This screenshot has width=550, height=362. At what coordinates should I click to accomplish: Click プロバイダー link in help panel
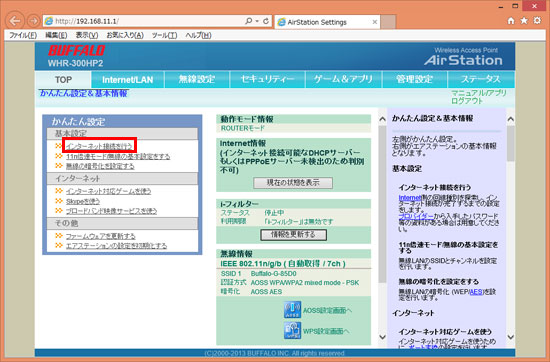pyautogui.click(x=416, y=216)
